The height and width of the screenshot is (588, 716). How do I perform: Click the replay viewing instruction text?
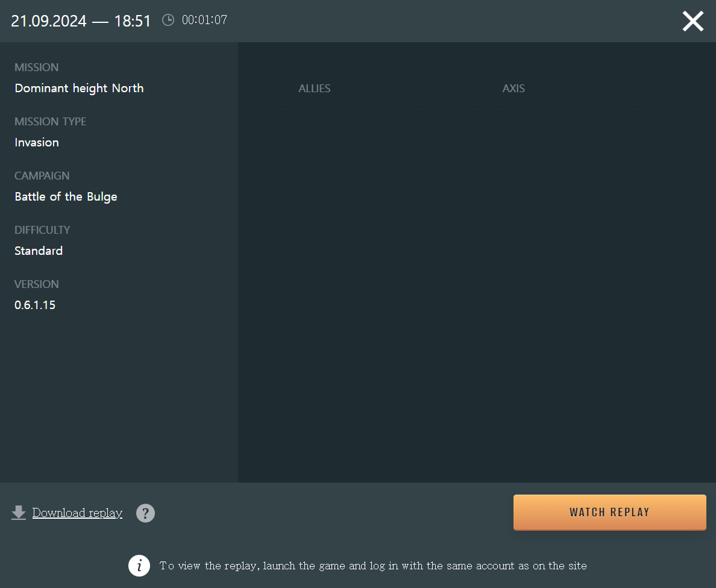point(372,566)
